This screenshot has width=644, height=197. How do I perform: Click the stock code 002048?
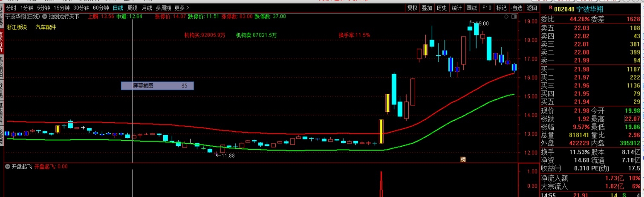click(564, 9)
